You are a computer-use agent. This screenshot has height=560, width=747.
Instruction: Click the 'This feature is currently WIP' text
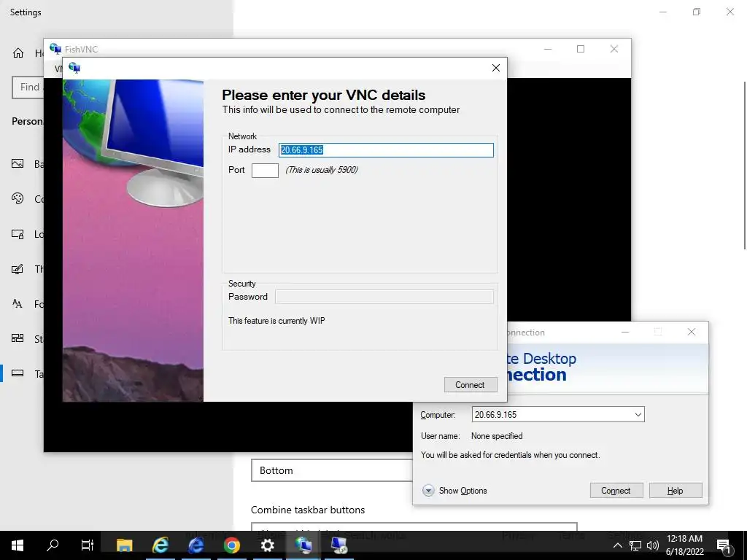276,321
